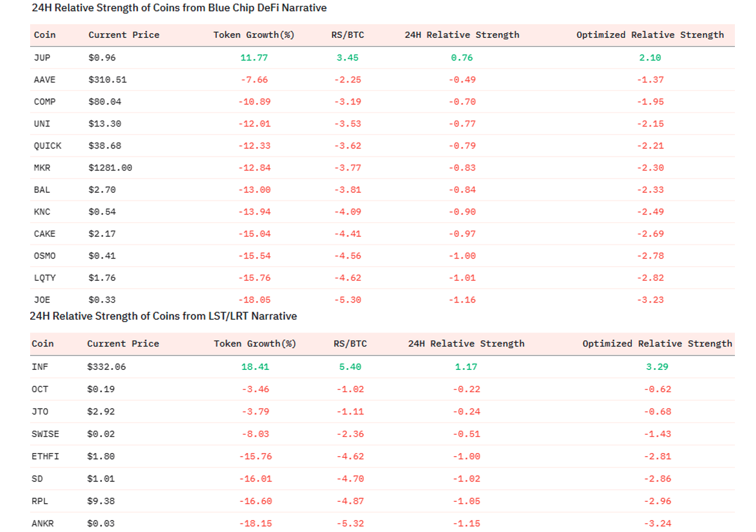Click SD token growth -16.01
Image resolution: width=756 pixels, height=532 pixels.
click(255, 478)
